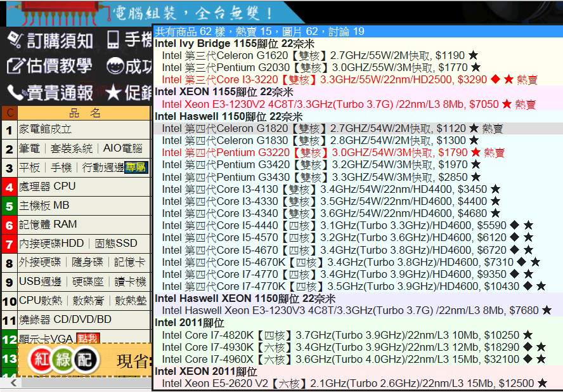The image size is (563, 392).
Task: Click the pencil icon beside 估價教學
Action: click(x=15, y=67)
